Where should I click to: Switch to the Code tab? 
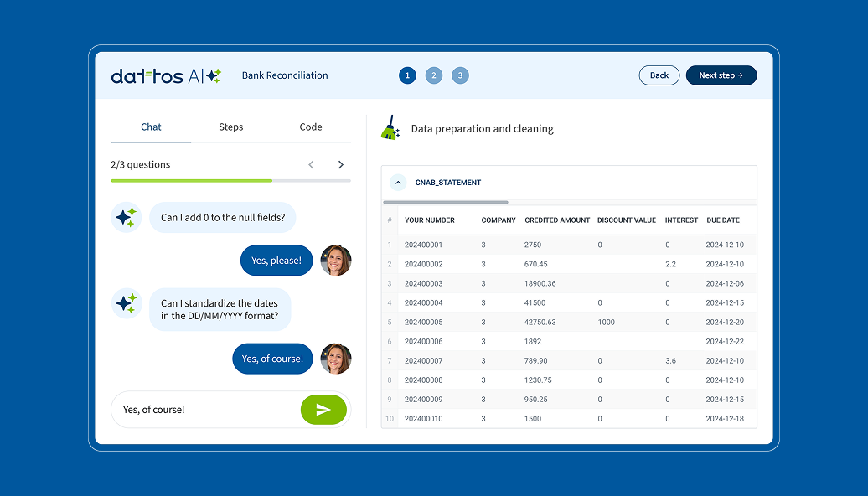click(x=311, y=127)
